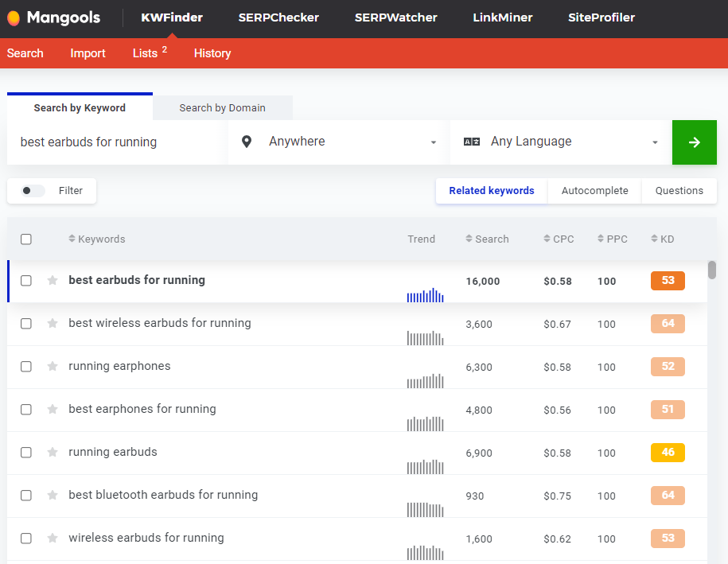The image size is (728, 564).
Task: Click CPC value $0.75
Action: [x=557, y=496]
